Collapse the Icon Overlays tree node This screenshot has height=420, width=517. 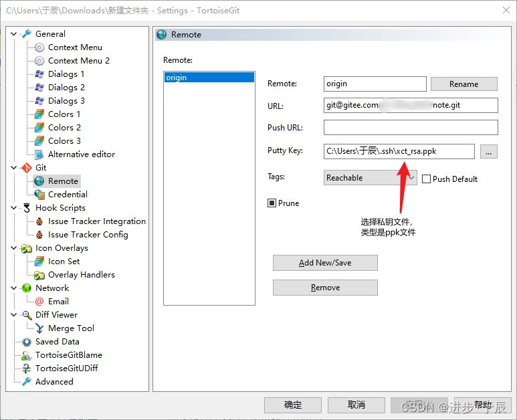[14, 248]
